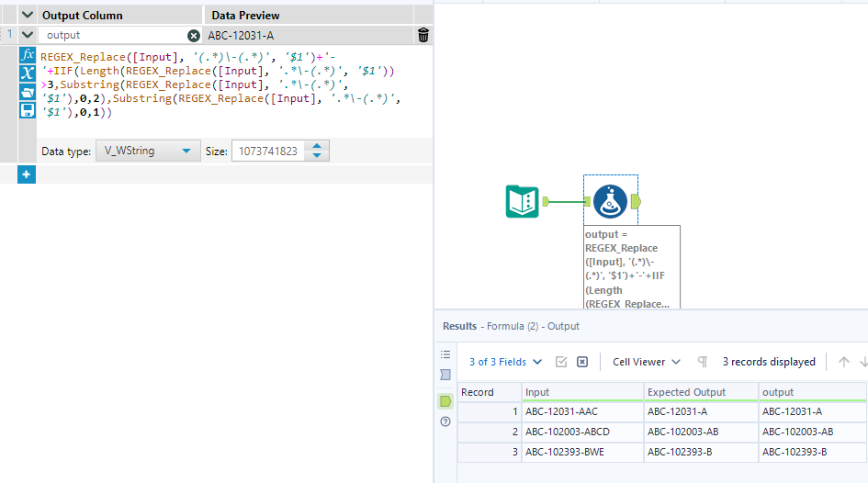Select the Input Data book tool on canvas
Viewport: 868px width, 483px height.
(522, 201)
